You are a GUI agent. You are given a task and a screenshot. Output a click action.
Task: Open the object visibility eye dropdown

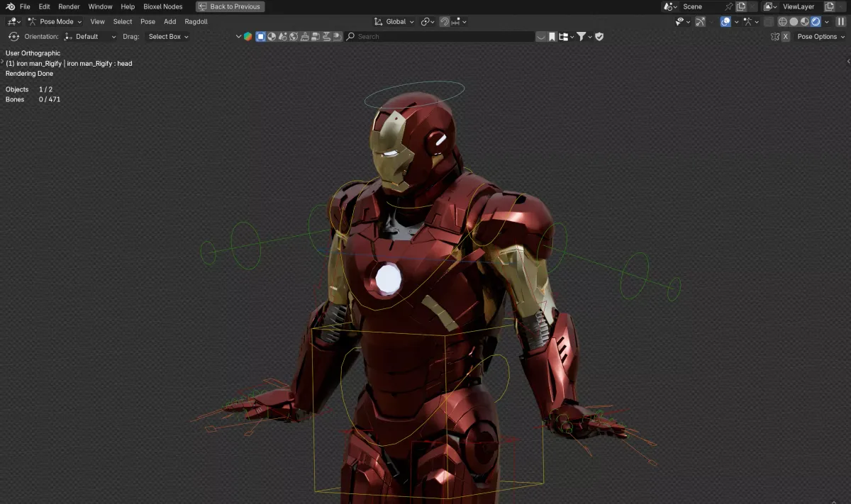[682, 22]
